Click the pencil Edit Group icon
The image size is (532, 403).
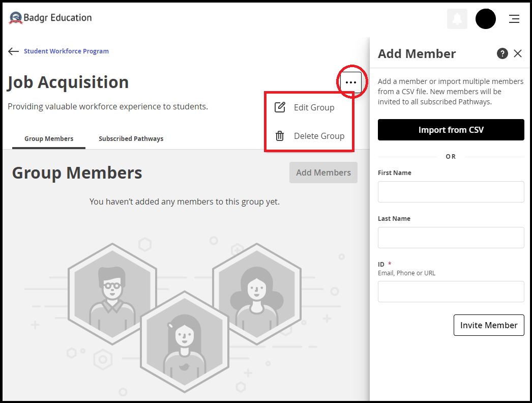click(280, 107)
